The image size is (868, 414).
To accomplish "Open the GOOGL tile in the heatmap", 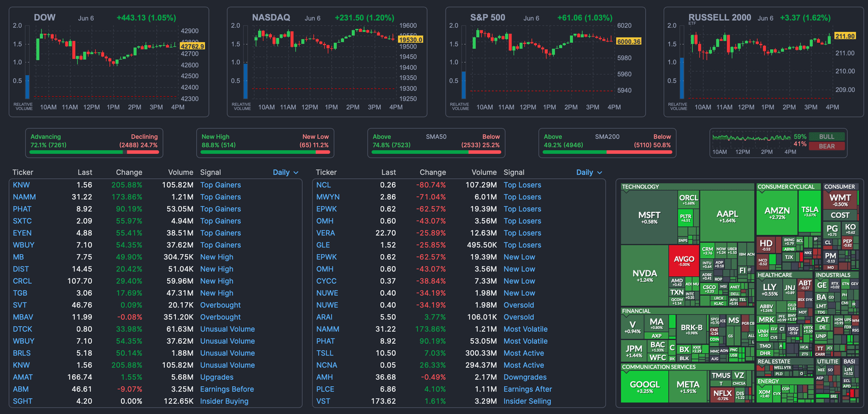I will pyautogui.click(x=645, y=386).
